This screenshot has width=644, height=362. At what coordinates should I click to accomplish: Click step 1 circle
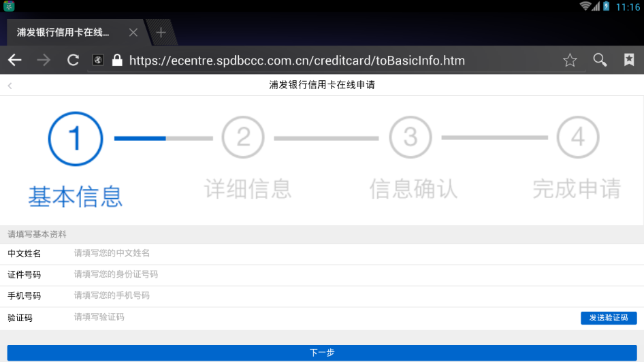pyautogui.click(x=75, y=139)
